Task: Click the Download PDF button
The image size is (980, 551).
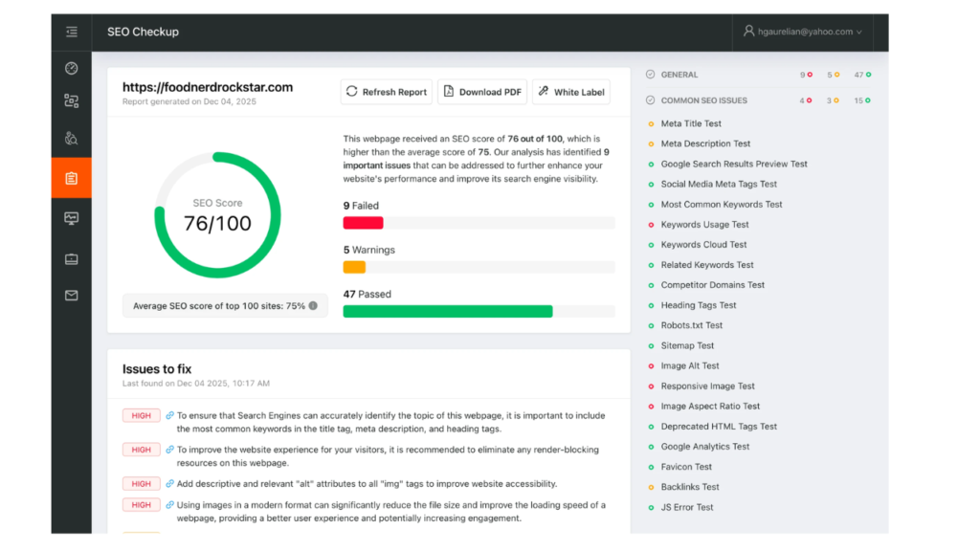Action: (x=482, y=92)
